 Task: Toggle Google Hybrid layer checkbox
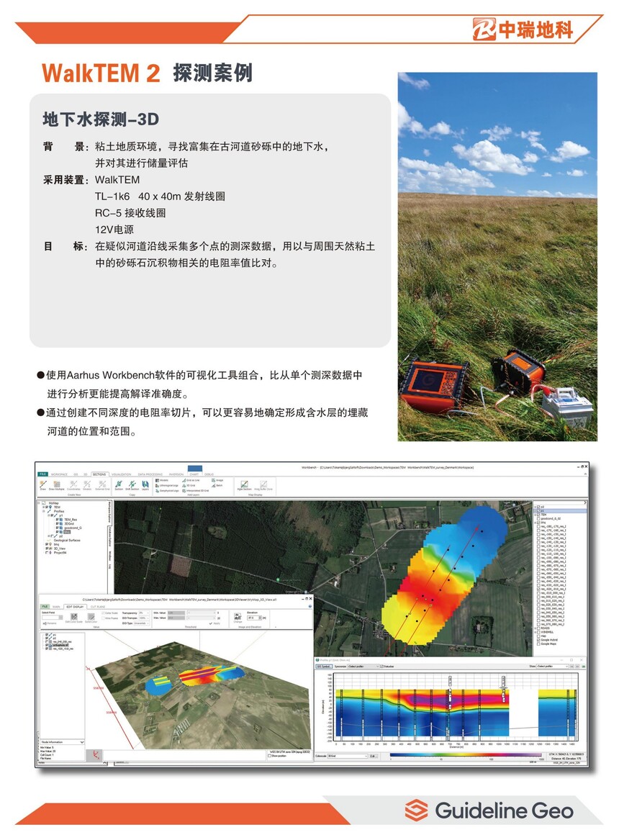pyautogui.click(x=538, y=640)
